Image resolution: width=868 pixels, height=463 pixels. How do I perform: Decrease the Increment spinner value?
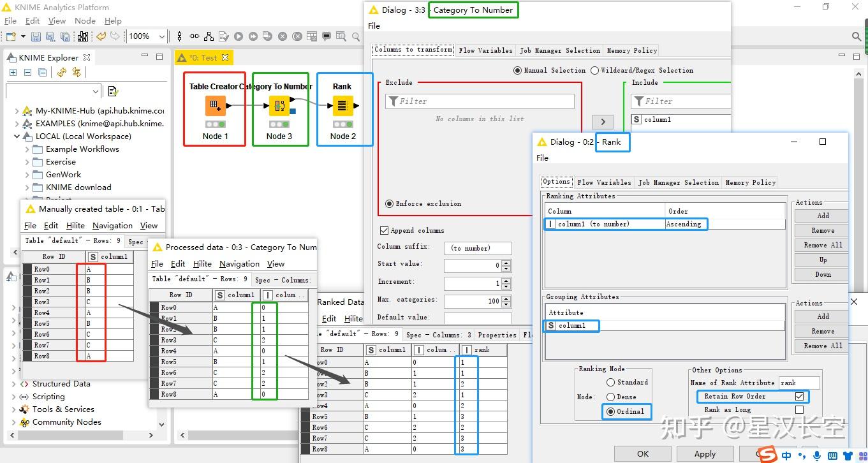pos(506,286)
